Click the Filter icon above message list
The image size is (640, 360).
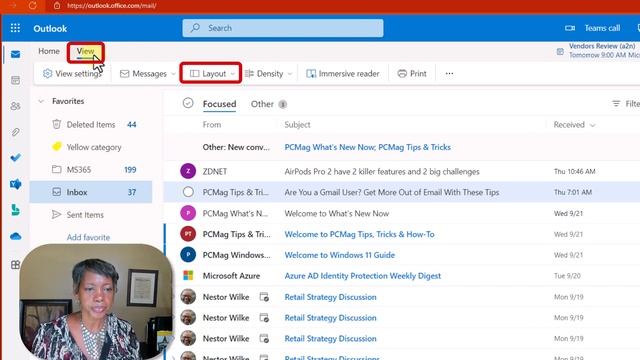coord(616,104)
